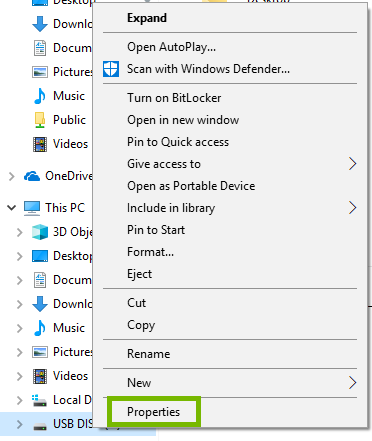The height and width of the screenshot is (441, 372).
Task: Expand Pictures under This PC
Action: (x=20, y=352)
